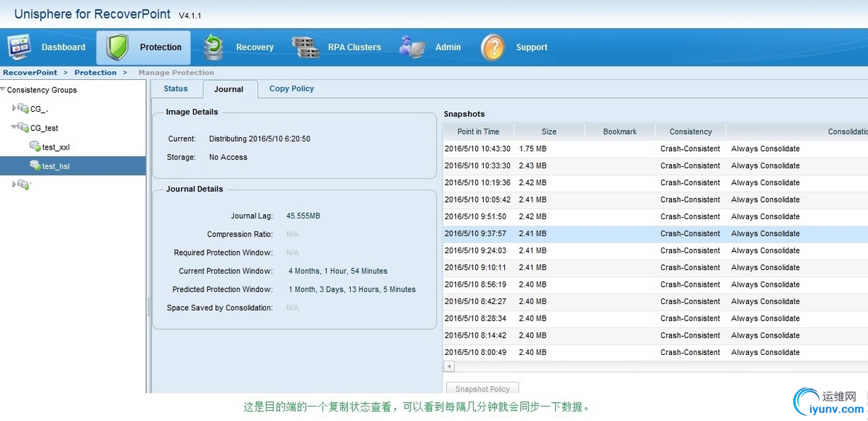Follow the RecoverPoint breadcrumb link

tap(30, 73)
